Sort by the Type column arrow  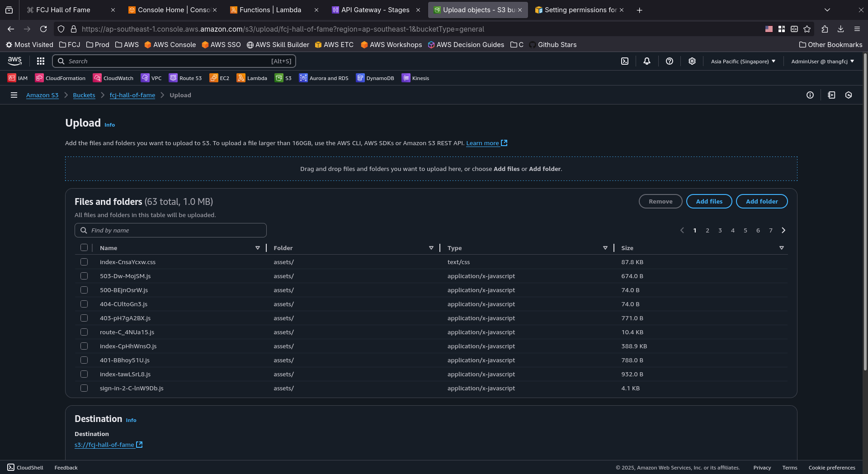tap(605, 248)
